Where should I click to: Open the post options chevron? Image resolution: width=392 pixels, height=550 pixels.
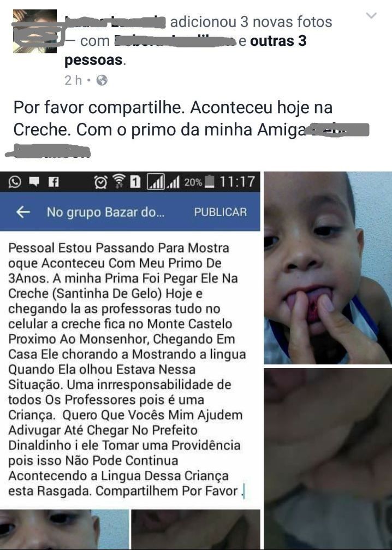(371, 15)
